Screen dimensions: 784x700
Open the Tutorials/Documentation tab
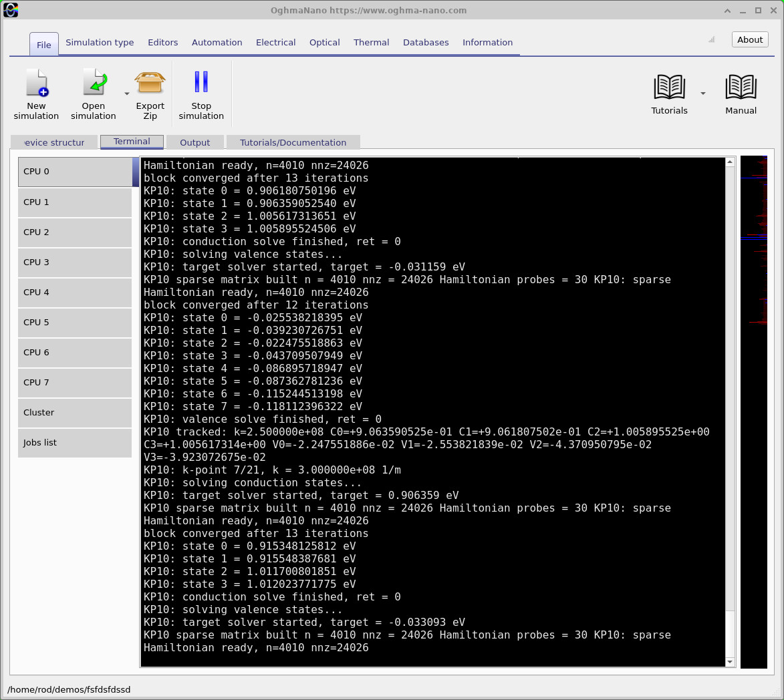pyautogui.click(x=293, y=142)
